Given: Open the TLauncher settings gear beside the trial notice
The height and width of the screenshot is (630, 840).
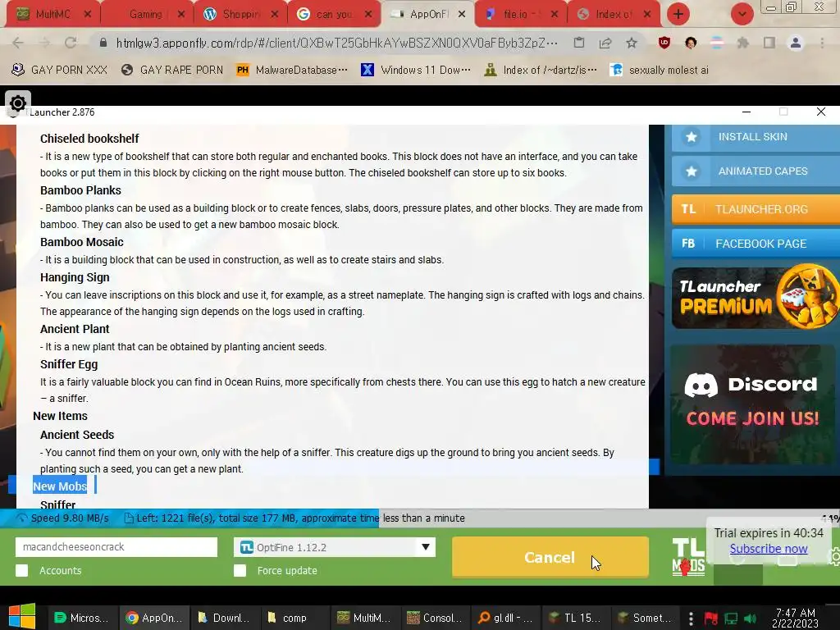Looking at the screenshot, I should (834, 557).
